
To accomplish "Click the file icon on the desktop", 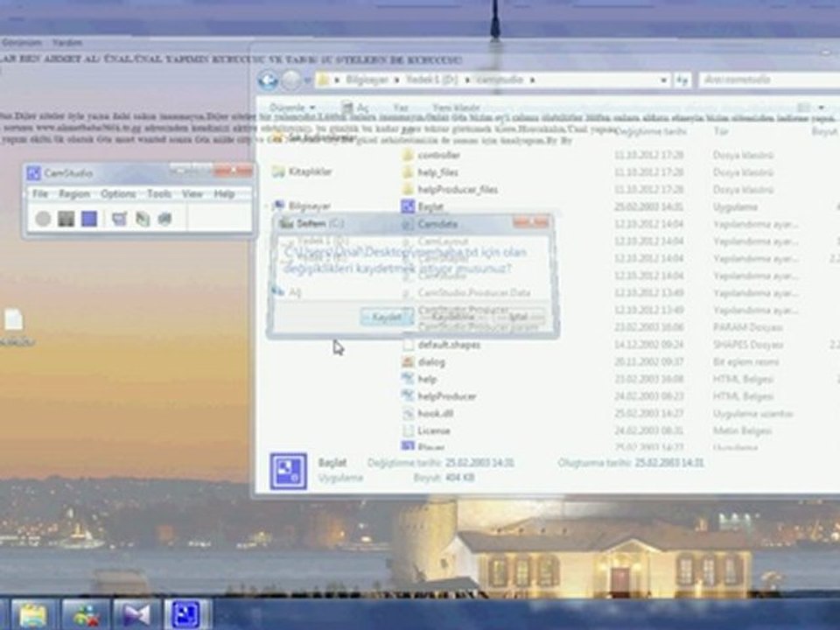I will pos(13,320).
